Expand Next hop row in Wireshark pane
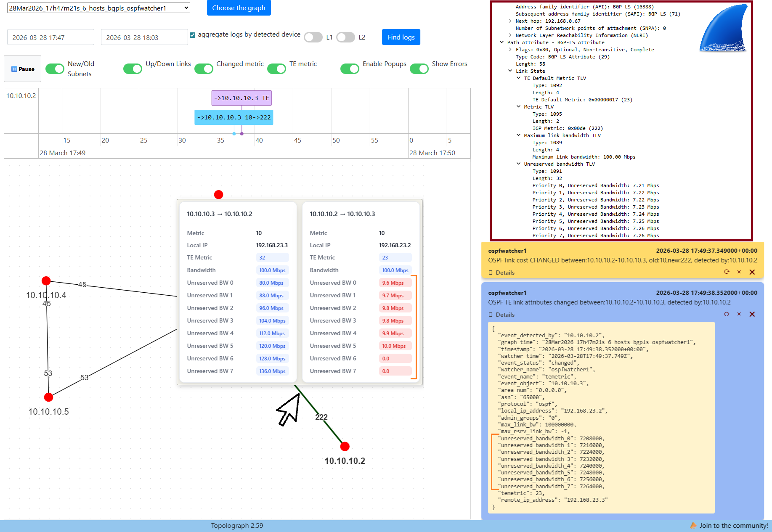The image size is (772, 532). 510,21
